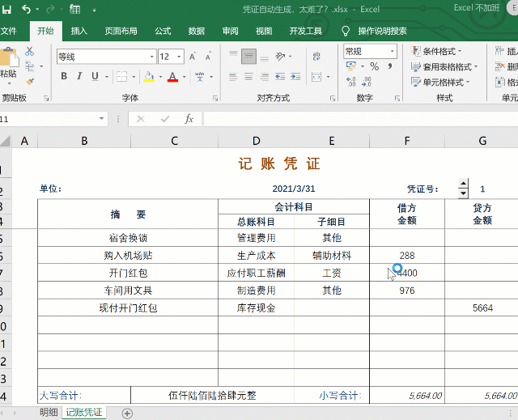Apply percent style format
Screen dimensions: 518x420
(x=374, y=66)
